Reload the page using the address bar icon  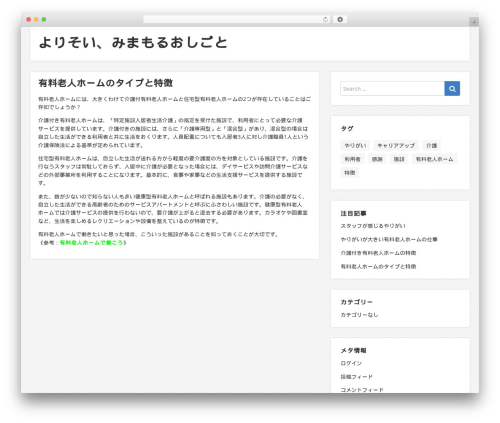325,20
